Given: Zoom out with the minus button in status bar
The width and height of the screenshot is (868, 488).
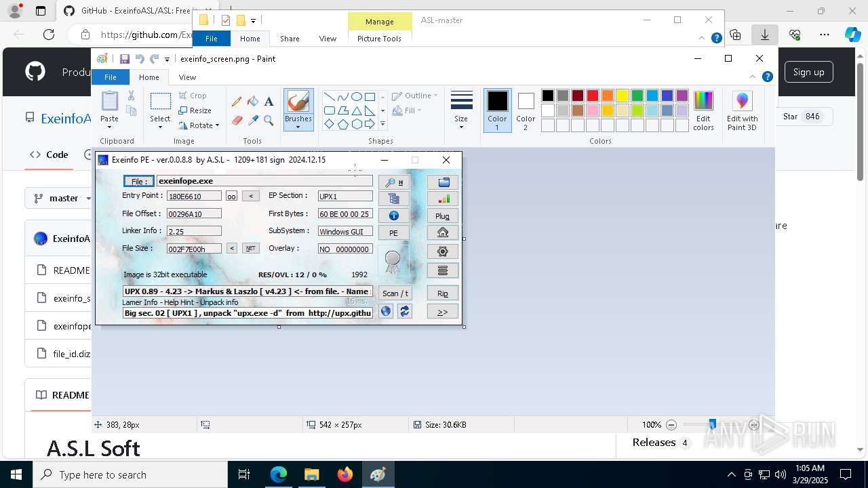Looking at the screenshot, I should coord(671,425).
